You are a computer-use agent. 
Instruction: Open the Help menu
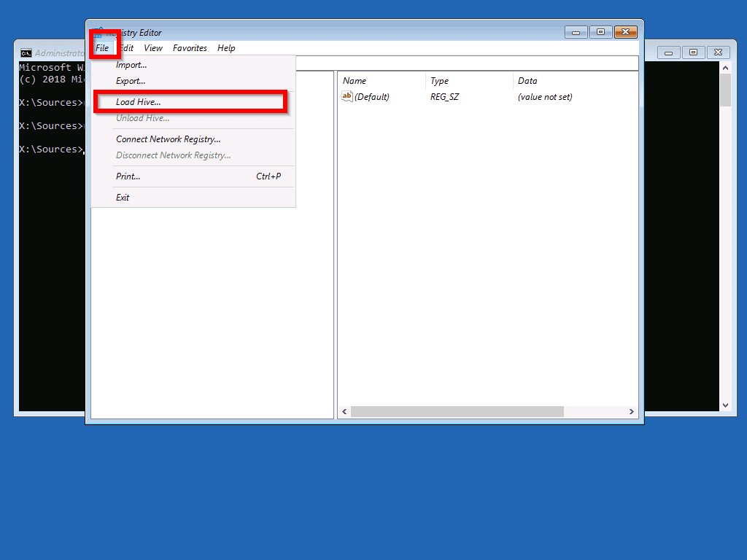pos(226,48)
